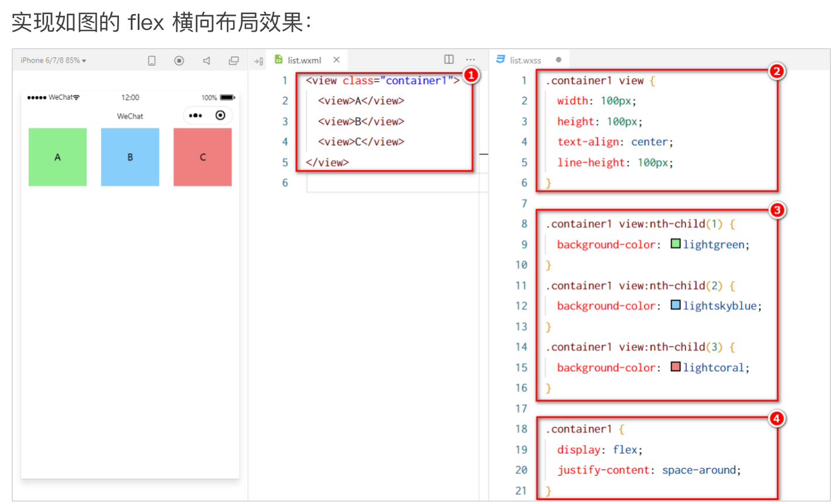Click the detach window icon in simulator toolbar
This screenshot has height=504, width=831.
[234, 60]
